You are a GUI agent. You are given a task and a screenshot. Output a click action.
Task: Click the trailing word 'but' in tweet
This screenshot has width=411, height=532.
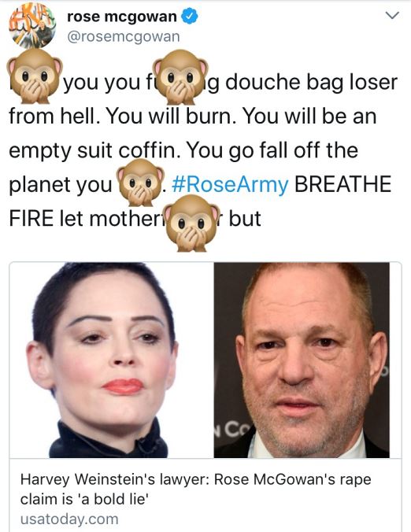click(245, 218)
